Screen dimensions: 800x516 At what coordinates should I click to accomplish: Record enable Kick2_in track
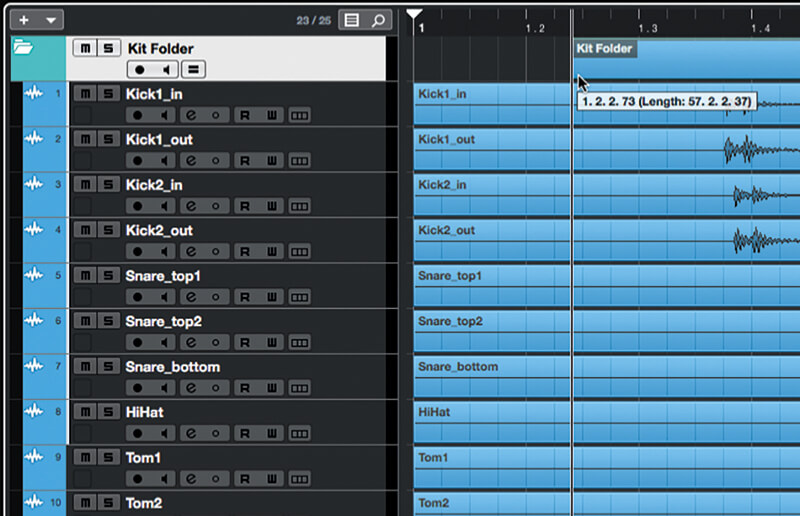138,206
